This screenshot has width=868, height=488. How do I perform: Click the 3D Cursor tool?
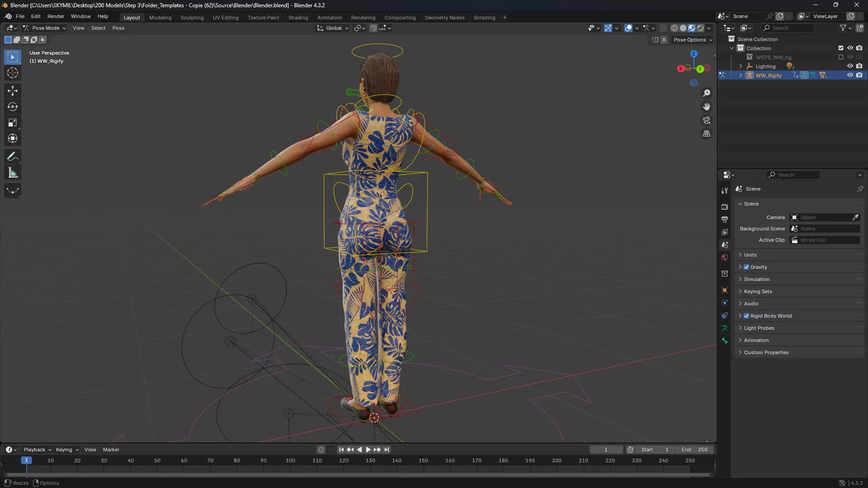[x=13, y=73]
